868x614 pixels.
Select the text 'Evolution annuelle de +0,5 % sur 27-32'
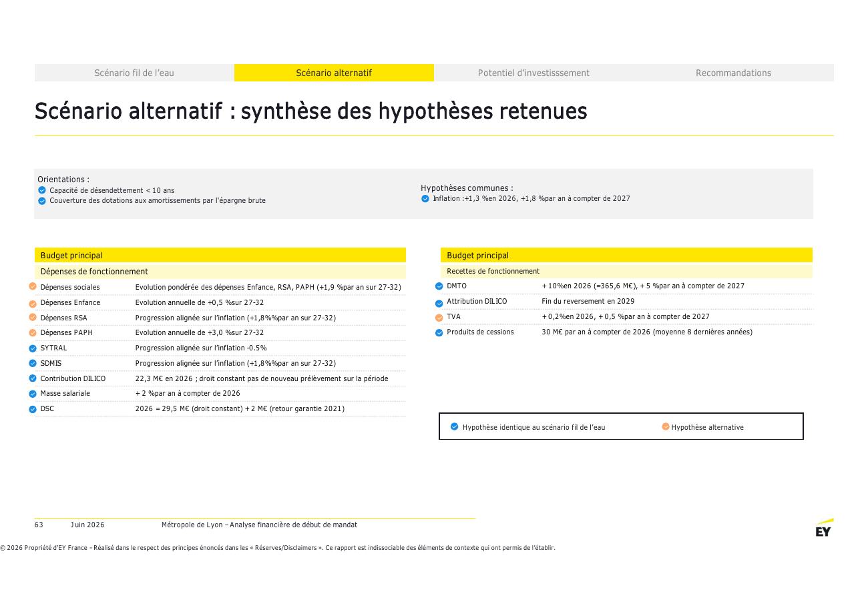tap(200, 302)
